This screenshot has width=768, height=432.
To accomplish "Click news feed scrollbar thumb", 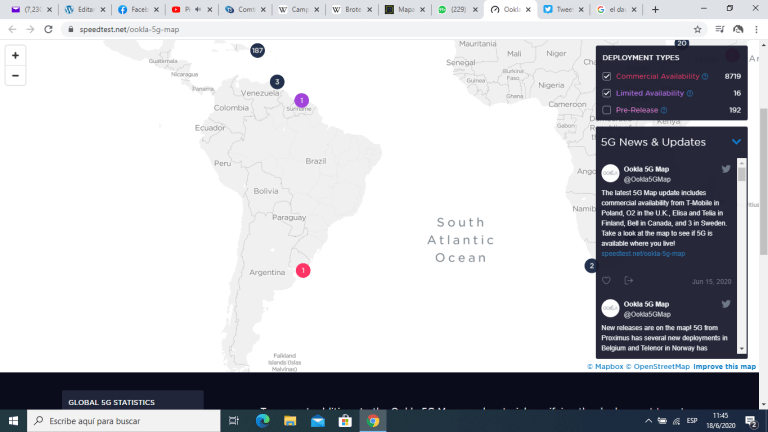I will click(x=742, y=174).
